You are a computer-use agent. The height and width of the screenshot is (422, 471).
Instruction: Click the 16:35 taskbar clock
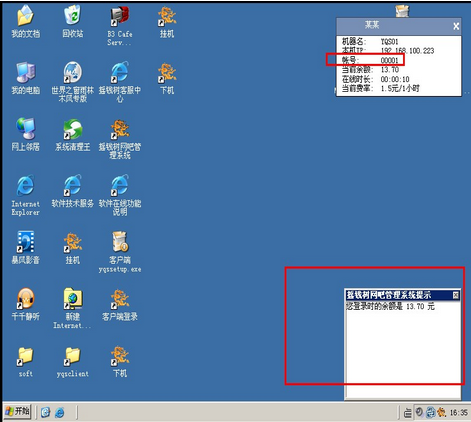459,413
